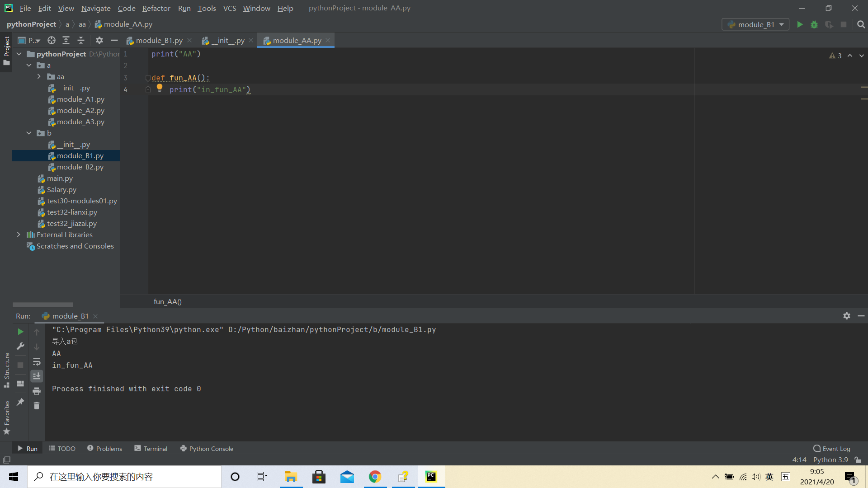Viewport: 868px width, 488px height.
Task: Toggle soft-wrap in Run console
Action: pos(37,361)
